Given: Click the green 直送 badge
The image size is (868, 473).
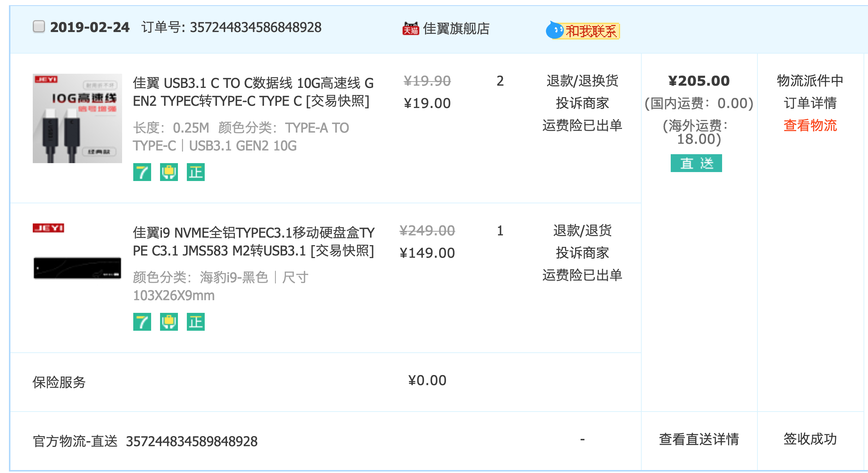Looking at the screenshot, I should [x=696, y=163].
